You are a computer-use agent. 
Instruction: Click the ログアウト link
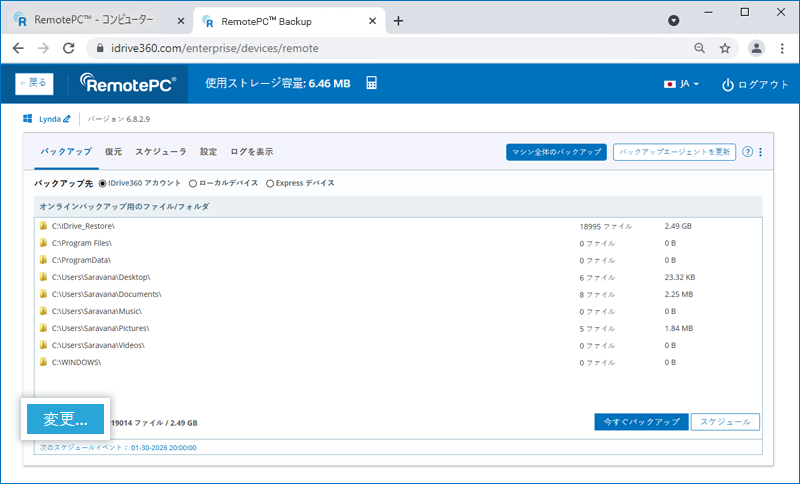pos(755,84)
